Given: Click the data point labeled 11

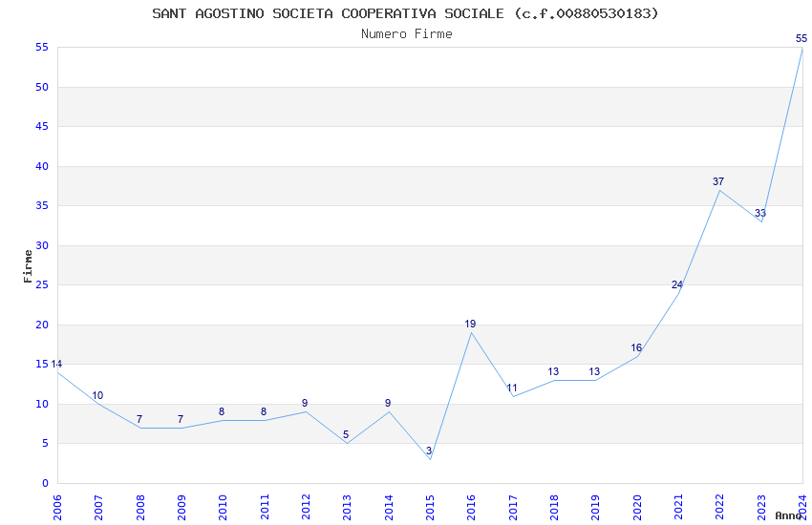Looking at the screenshot, I should pos(513,396).
